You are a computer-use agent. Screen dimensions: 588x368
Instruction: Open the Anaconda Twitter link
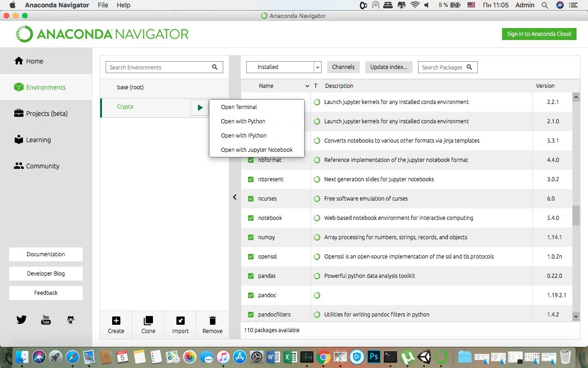point(22,319)
